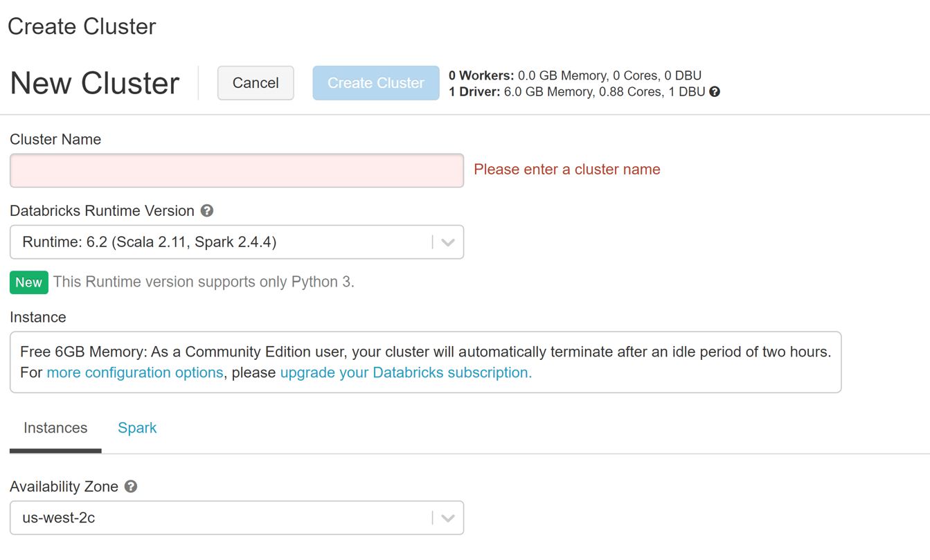The height and width of the screenshot is (560, 930).
Task: Click the Create Cluster button
Action: coord(375,82)
